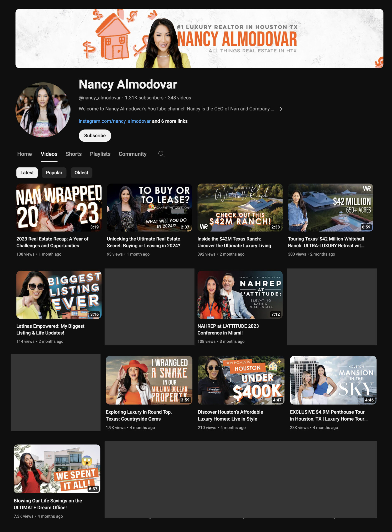Open the 'We Spent It All!' thumbnail
The height and width of the screenshot is (532, 392).
57,469
